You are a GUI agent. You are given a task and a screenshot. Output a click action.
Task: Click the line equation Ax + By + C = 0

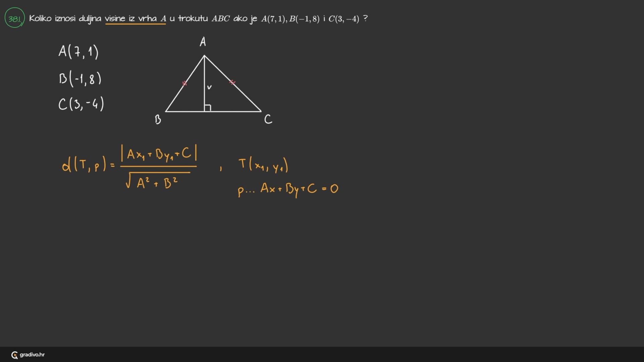(x=299, y=189)
